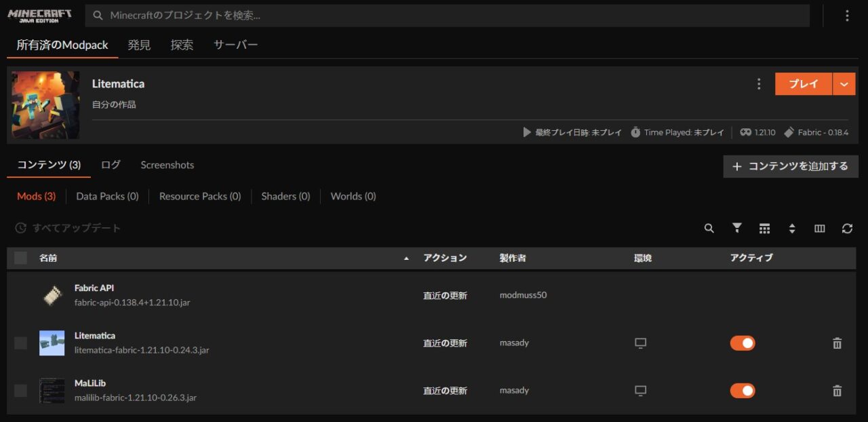Click the refresh icon in mod toolbar
Screen dimensions: 868x422
tap(847, 229)
